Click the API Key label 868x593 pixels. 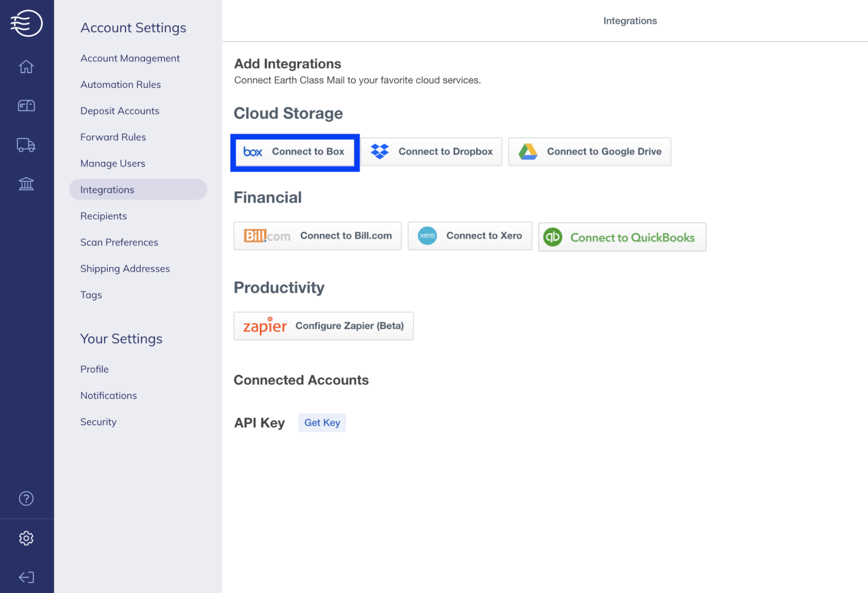259,423
